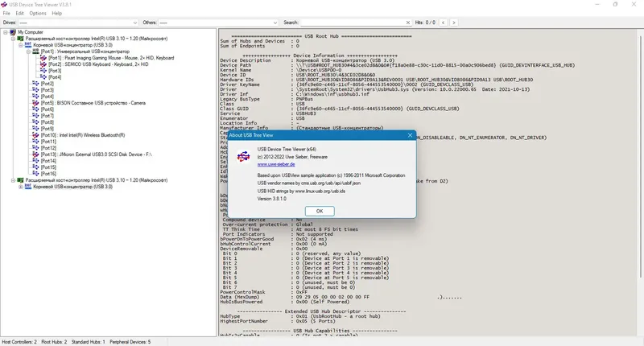Click the Device Description line in details pane
Screen dimensions: 644x346
coord(308,60)
